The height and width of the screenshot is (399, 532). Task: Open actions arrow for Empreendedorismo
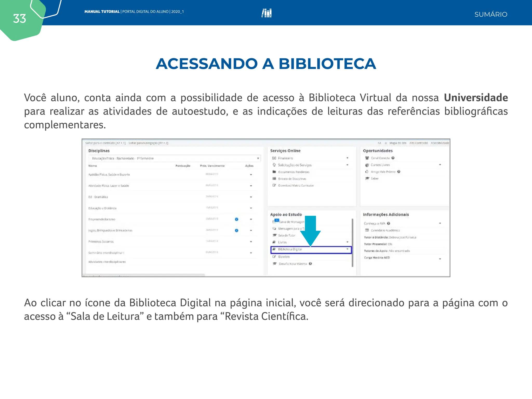click(251, 219)
